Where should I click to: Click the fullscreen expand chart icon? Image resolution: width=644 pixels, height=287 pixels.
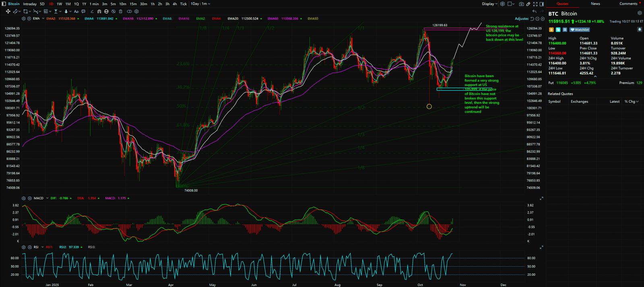point(535,4)
